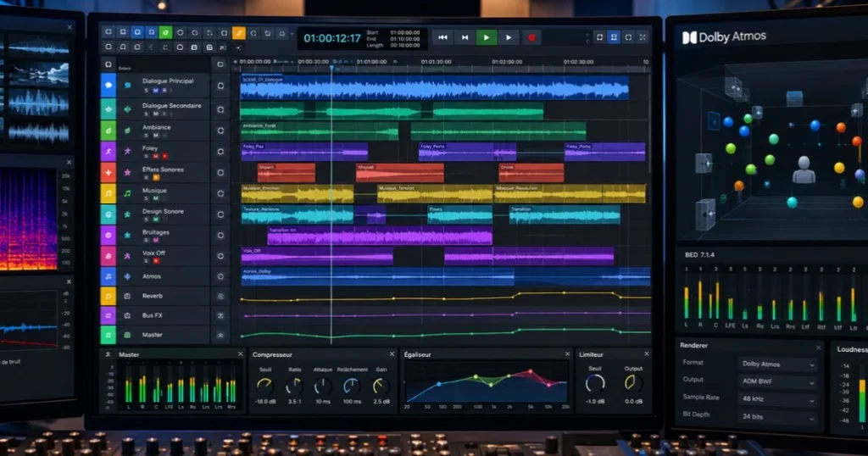Click Compresseur Seuil knob at -18.0 dB

pos(264,386)
